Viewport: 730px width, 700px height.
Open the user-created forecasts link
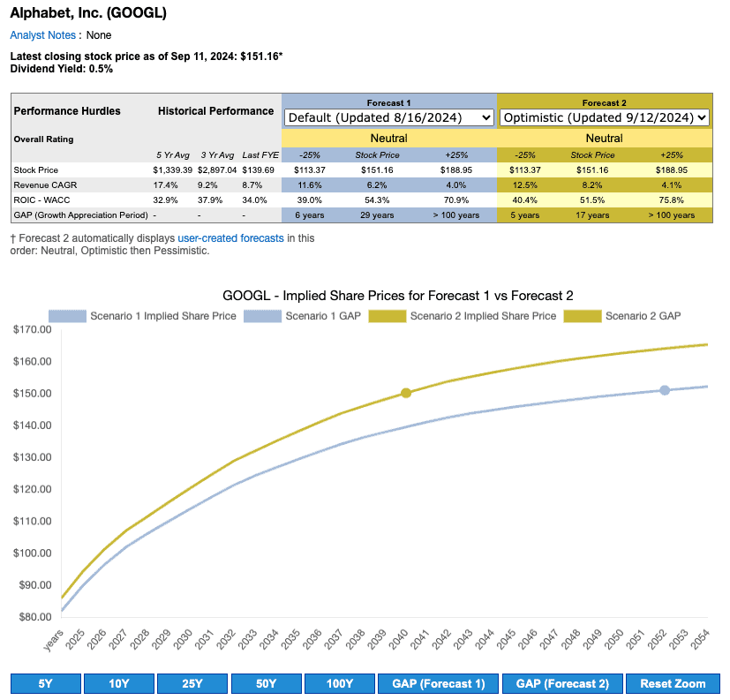230,238
